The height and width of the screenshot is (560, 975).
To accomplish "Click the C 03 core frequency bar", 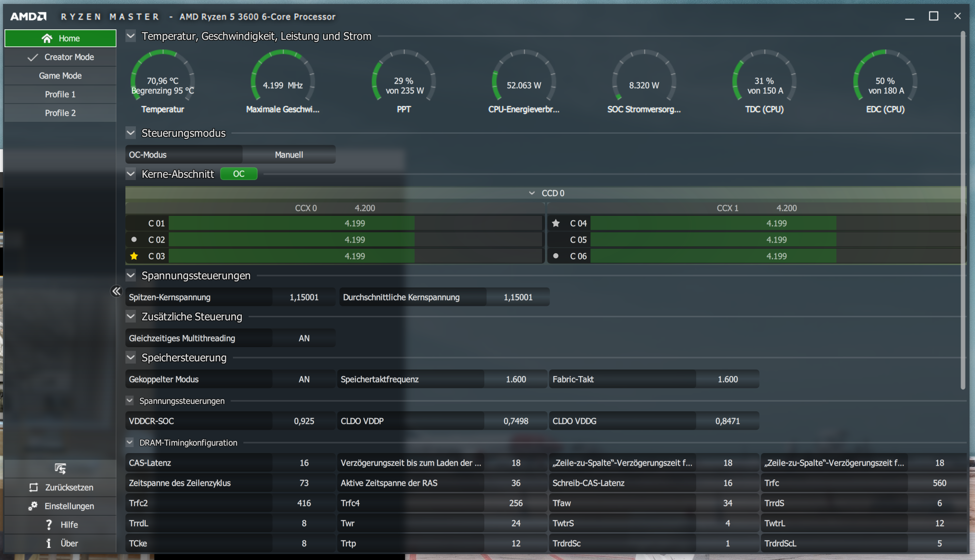I will (x=355, y=256).
